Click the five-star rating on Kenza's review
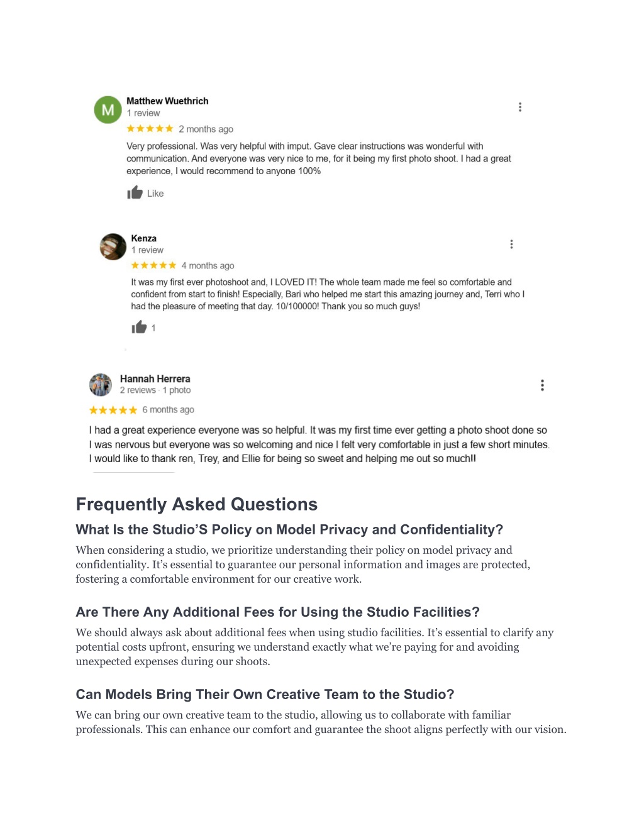Image resolution: width=644 pixels, height=833 pixels. (153, 265)
